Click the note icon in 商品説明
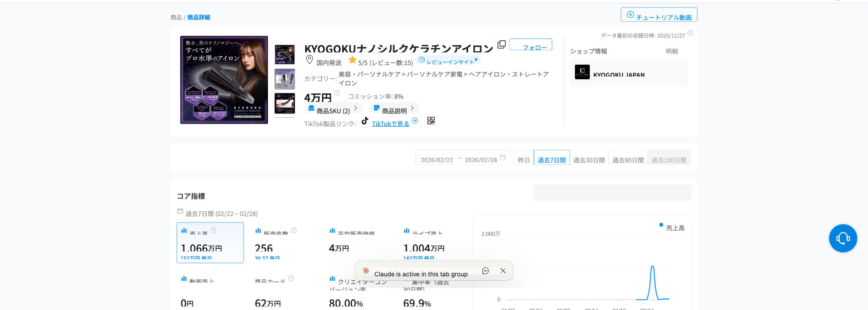 coord(376,108)
